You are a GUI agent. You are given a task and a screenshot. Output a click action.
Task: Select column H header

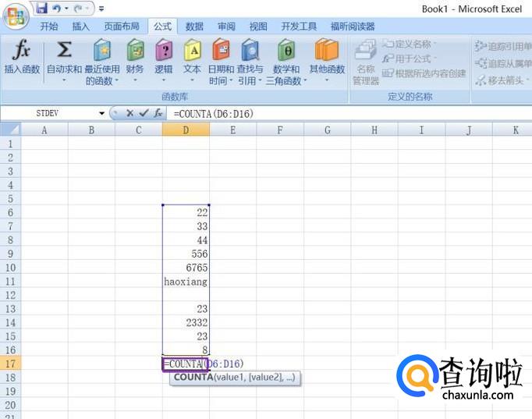(374, 130)
